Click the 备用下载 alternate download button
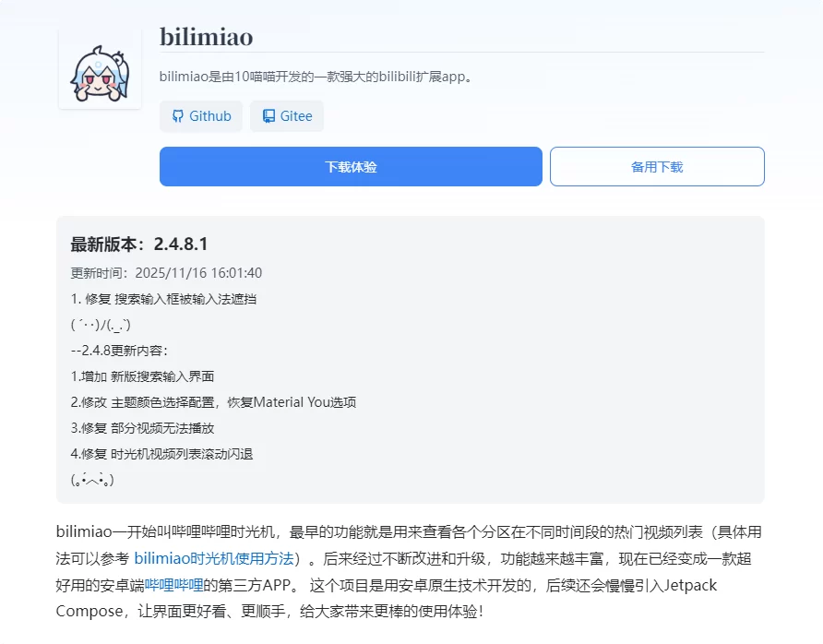The width and height of the screenshot is (823, 644). tap(656, 166)
